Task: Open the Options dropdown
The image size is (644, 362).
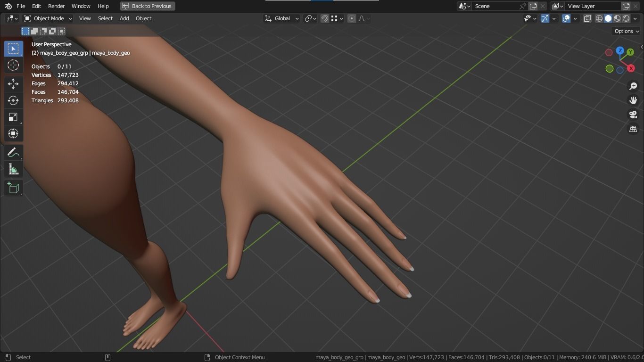Action: tap(627, 31)
